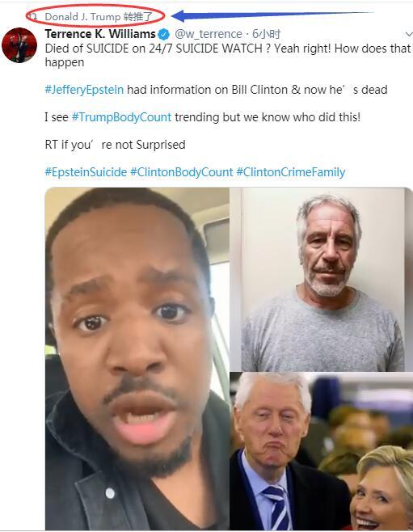Expand the tweet options chevron menu
The image size is (413, 532).
(x=409, y=34)
